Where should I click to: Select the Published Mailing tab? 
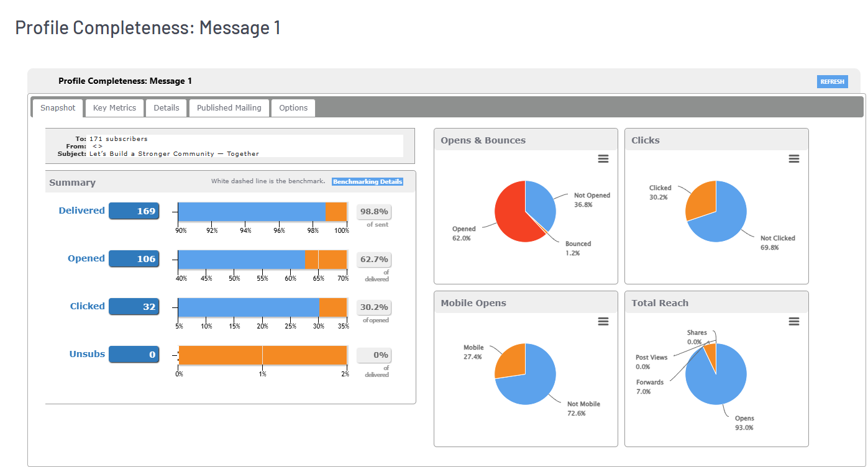tap(229, 107)
